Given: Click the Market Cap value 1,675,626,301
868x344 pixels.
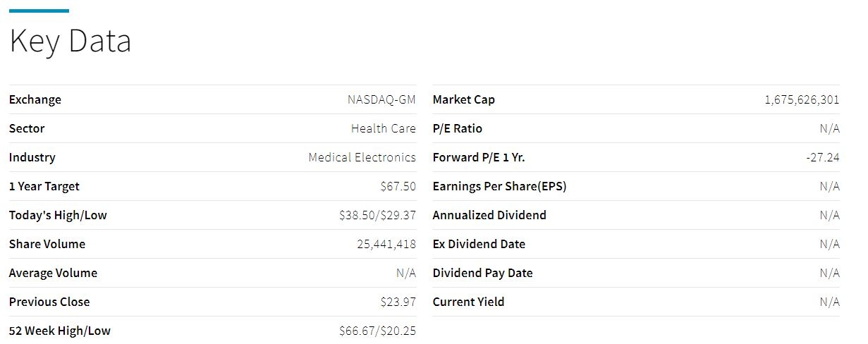Looking at the screenshot, I should [802, 99].
